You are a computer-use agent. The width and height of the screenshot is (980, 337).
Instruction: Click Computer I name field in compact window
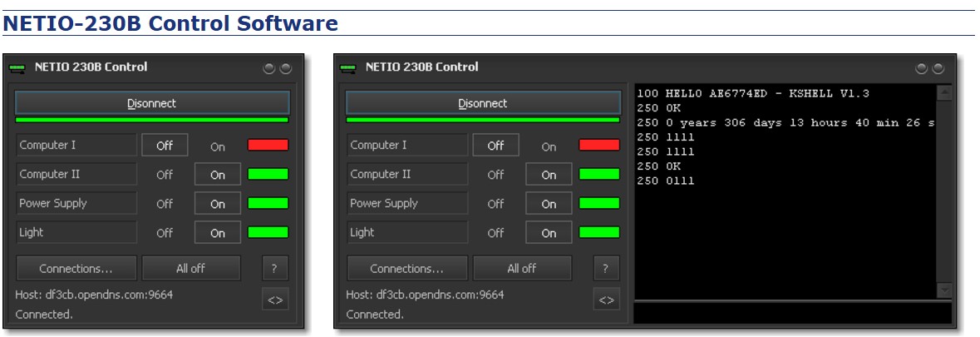(76, 145)
